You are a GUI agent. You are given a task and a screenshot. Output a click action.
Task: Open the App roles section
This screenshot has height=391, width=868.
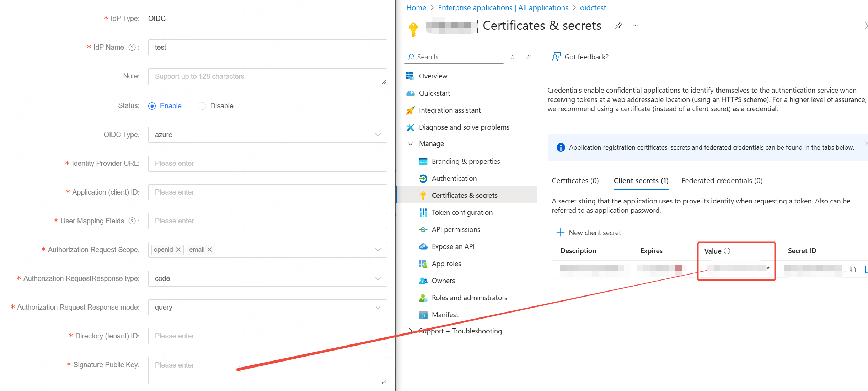446,263
